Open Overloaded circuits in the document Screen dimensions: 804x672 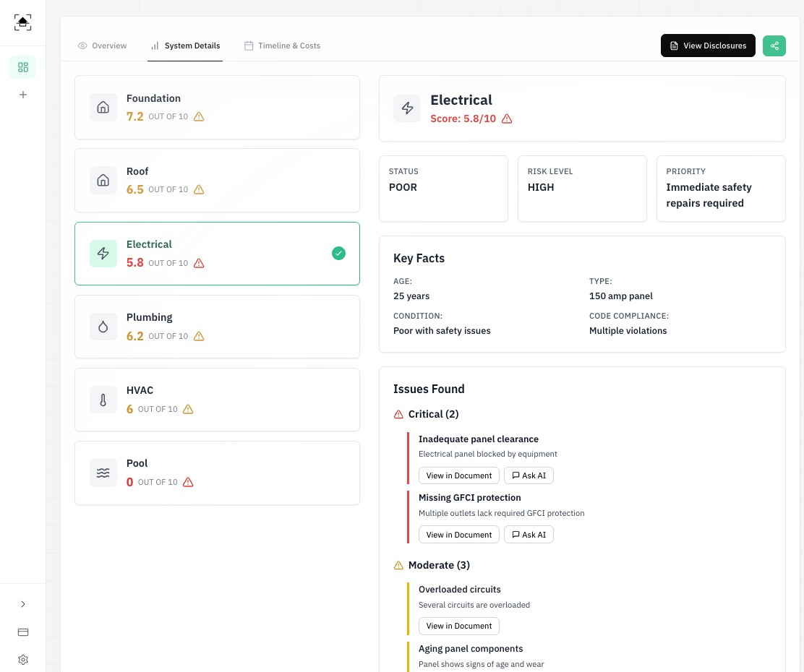click(459, 626)
